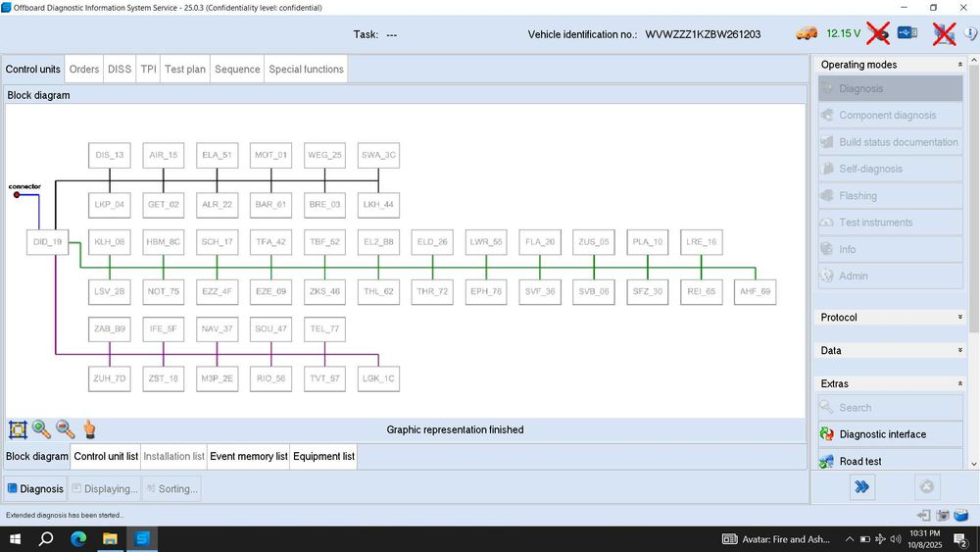
Task: Click the orange car vehicle icon
Action: [x=807, y=33]
